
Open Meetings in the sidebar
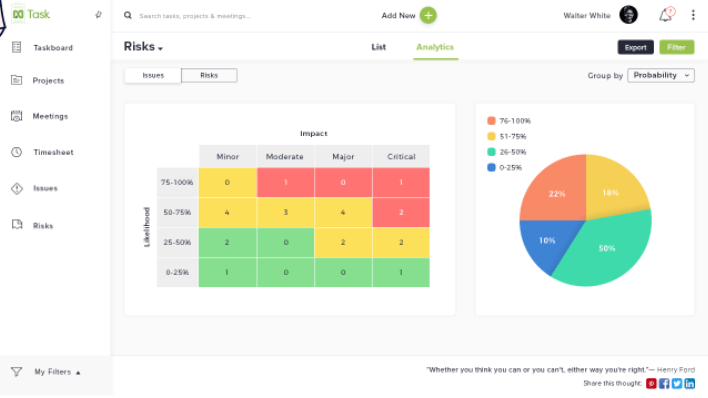coord(50,117)
